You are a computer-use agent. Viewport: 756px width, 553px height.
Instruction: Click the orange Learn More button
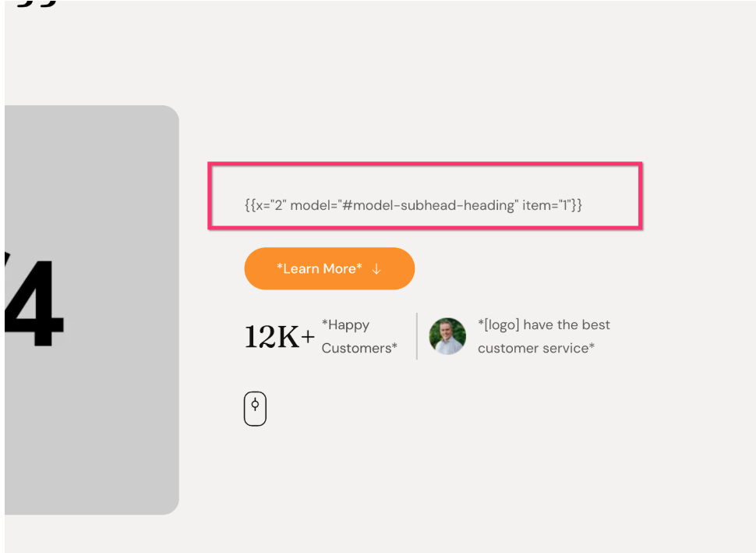tap(330, 268)
